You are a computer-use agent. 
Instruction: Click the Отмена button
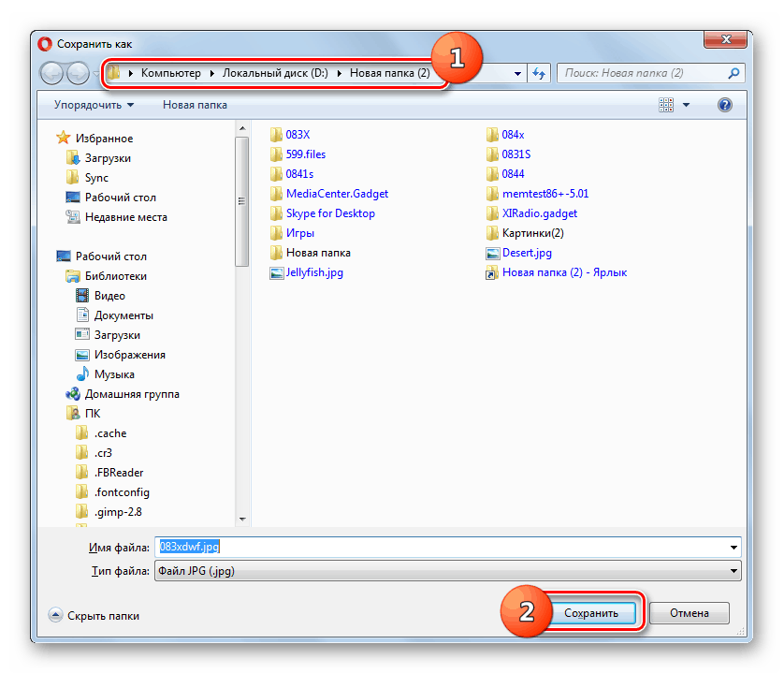tap(689, 613)
